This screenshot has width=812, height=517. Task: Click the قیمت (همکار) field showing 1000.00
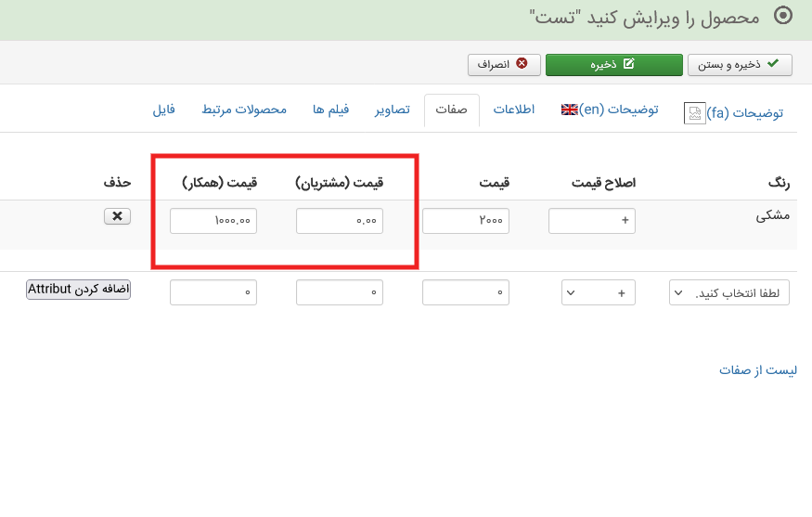click(213, 221)
